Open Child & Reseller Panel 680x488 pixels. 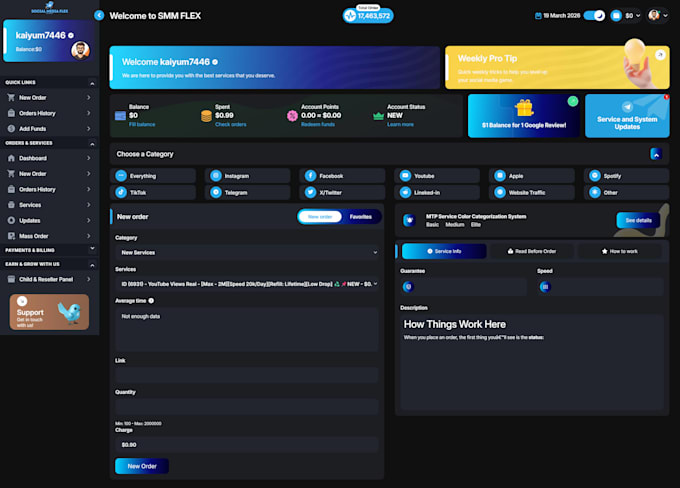49,279
